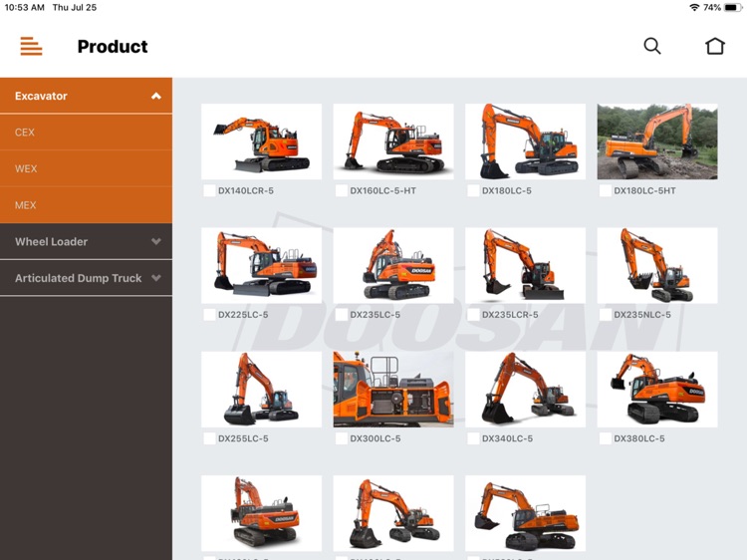
Task: Click the Product page title
Action: [x=113, y=46]
